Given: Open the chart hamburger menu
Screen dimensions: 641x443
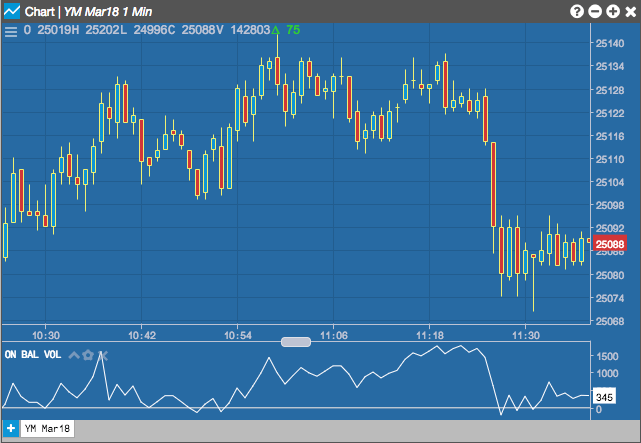Looking at the screenshot, I should tap(11, 31).
